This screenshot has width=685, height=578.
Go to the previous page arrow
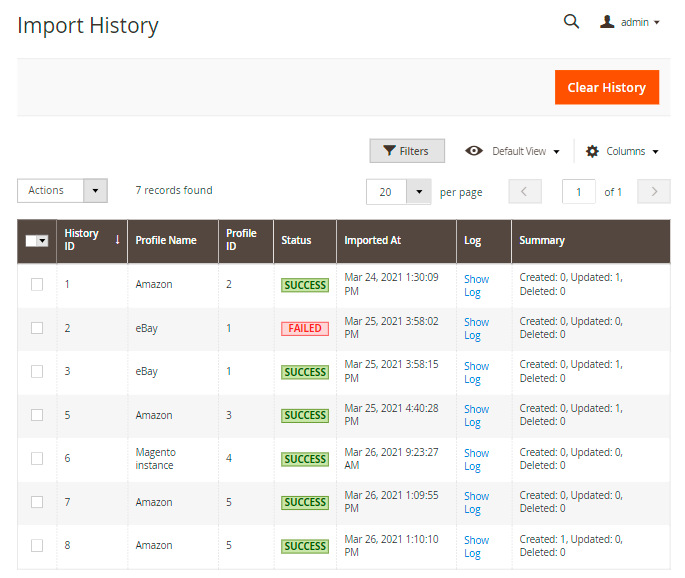pyautogui.click(x=525, y=191)
